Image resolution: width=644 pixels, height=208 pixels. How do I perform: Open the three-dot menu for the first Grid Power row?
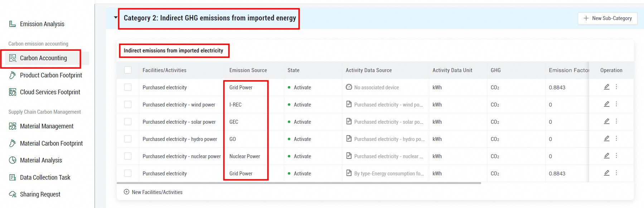tap(616, 87)
